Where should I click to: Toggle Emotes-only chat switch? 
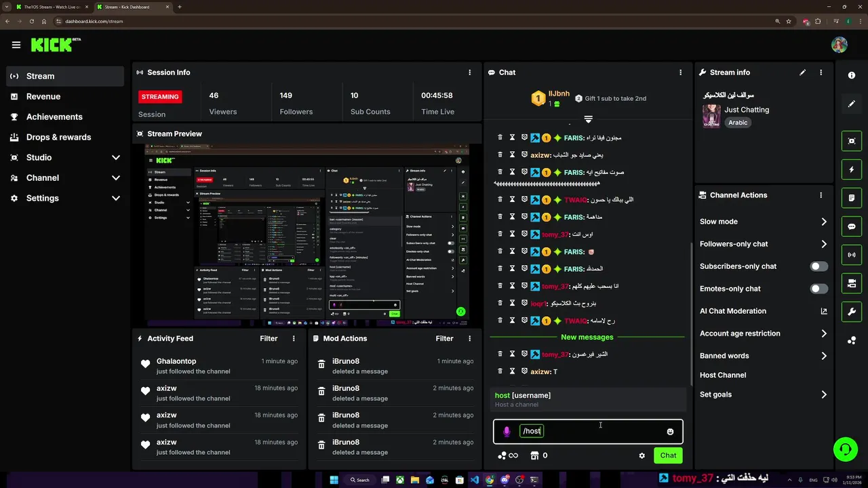click(x=819, y=289)
